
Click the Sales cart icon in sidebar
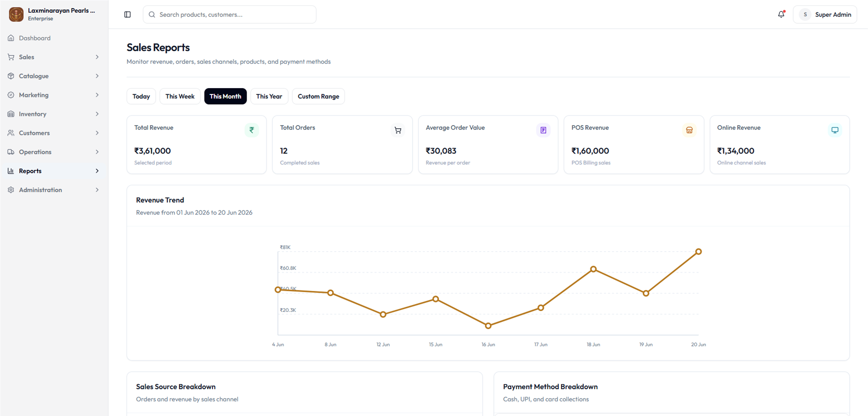click(x=11, y=57)
